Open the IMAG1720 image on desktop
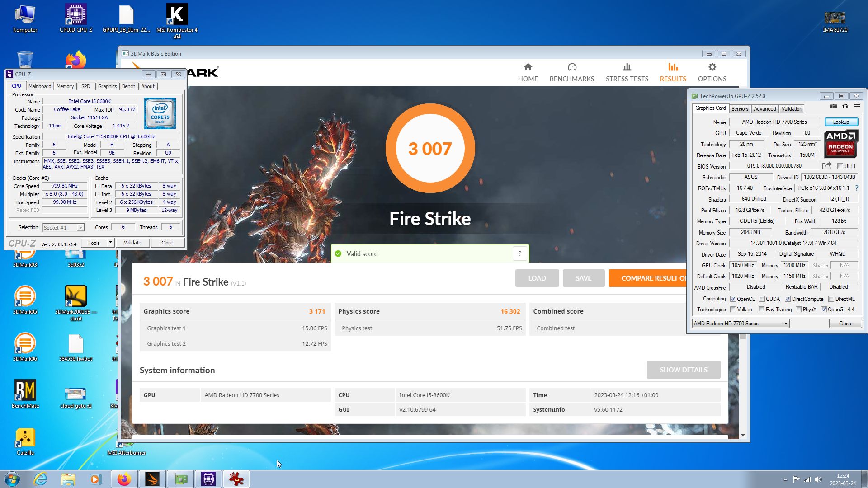This screenshot has width=868, height=488. point(835,22)
